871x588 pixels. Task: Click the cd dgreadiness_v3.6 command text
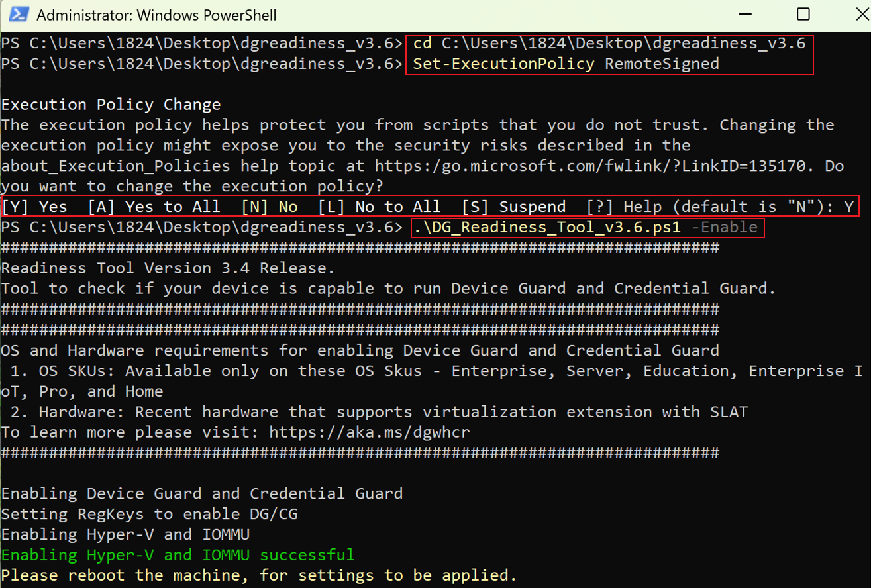(609, 44)
